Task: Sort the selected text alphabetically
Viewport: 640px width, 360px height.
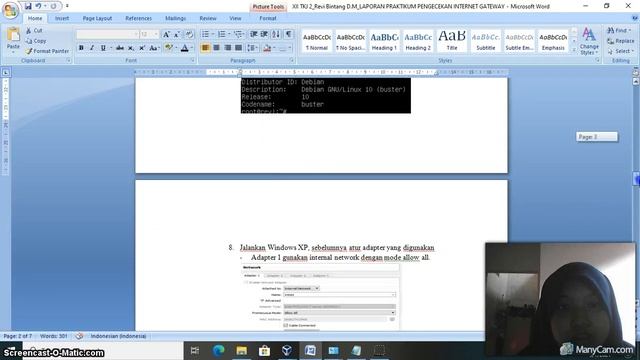Action: [276, 34]
